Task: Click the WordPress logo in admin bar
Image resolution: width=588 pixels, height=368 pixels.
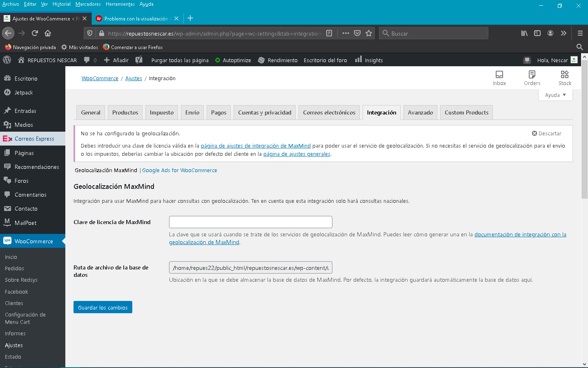Action: point(7,60)
